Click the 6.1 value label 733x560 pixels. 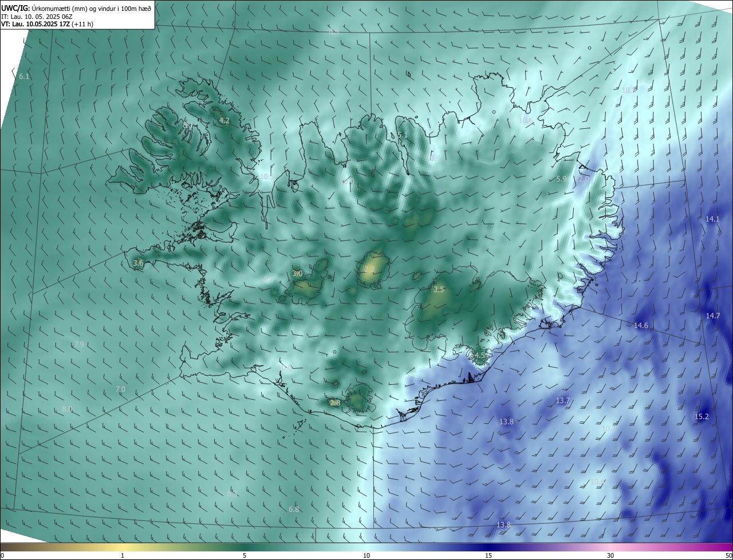tap(24, 76)
